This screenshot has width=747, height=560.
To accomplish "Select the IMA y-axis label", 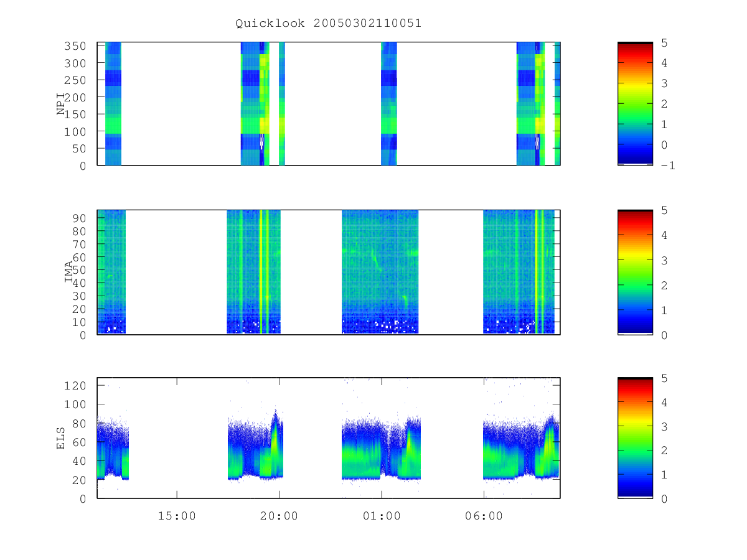I will click(68, 273).
